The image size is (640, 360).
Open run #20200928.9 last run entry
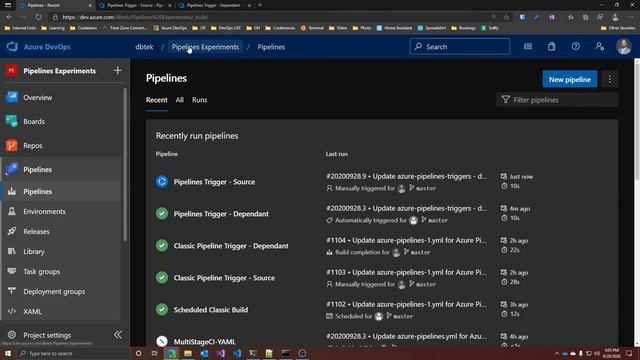pyautogui.click(x=407, y=176)
